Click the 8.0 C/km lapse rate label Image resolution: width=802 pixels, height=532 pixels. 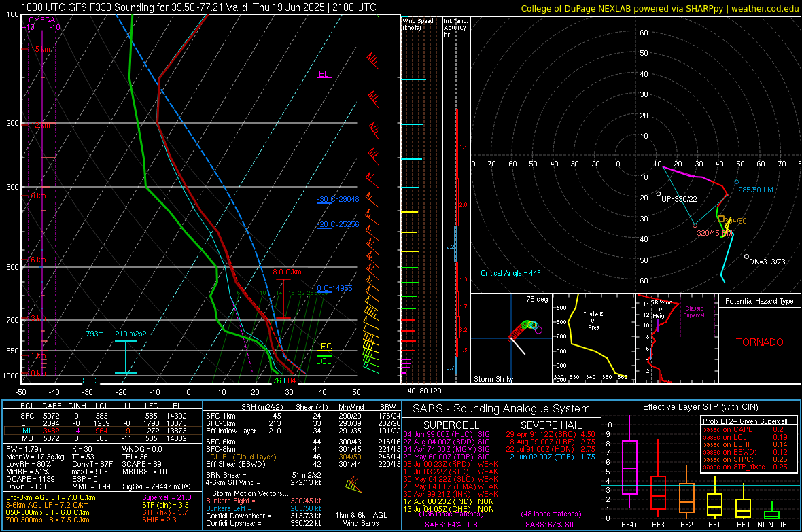[x=287, y=272]
